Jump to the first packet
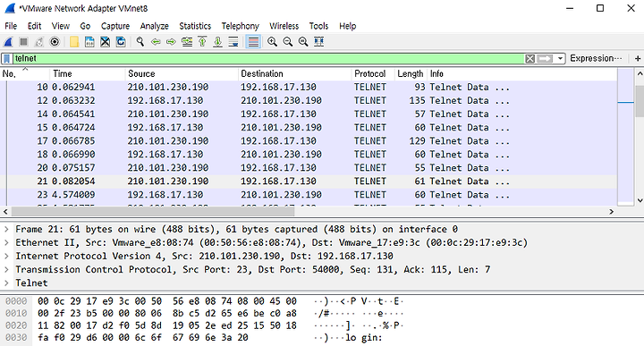The height and width of the screenshot is (346, 644). [202, 42]
